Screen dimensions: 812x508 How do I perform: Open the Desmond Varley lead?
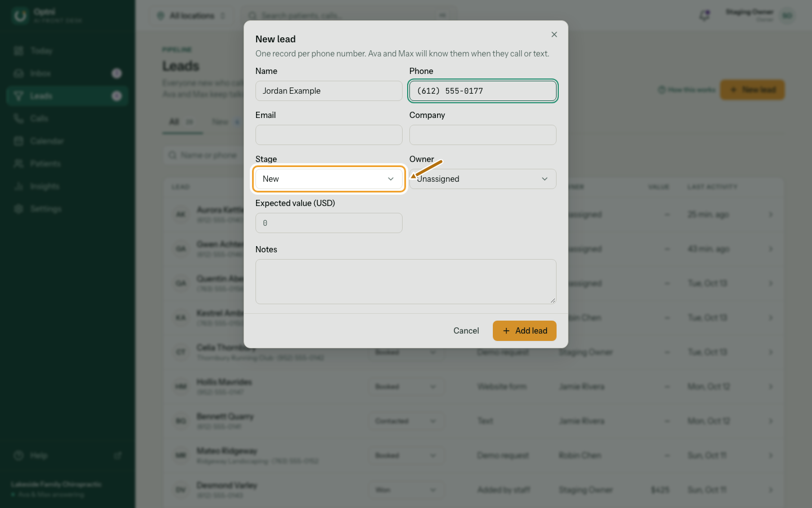[227, 485]
